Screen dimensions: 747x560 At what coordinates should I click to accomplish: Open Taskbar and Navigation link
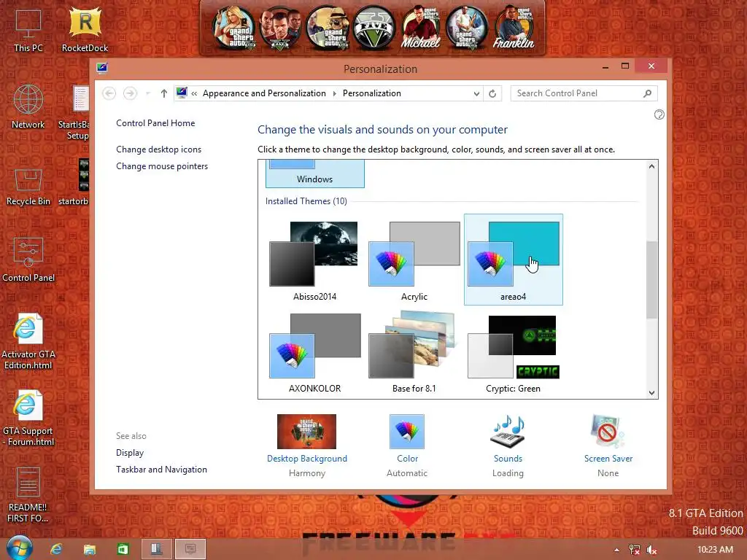point(161,469)
